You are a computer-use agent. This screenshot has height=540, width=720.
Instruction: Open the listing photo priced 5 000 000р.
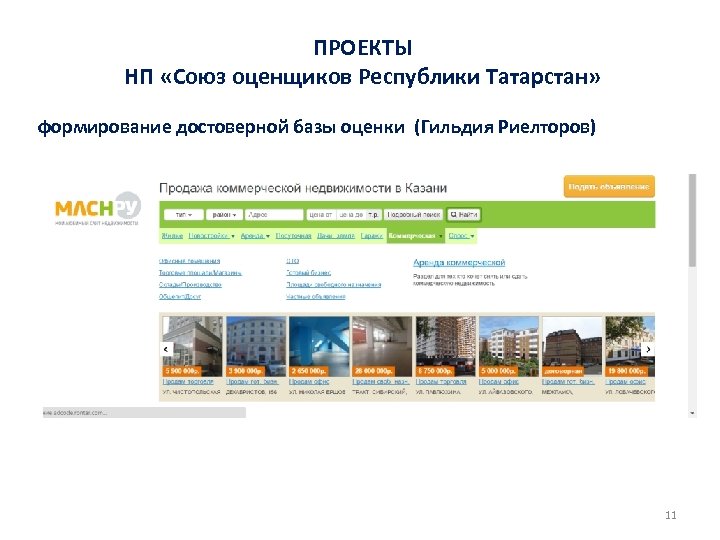[509, 346]
